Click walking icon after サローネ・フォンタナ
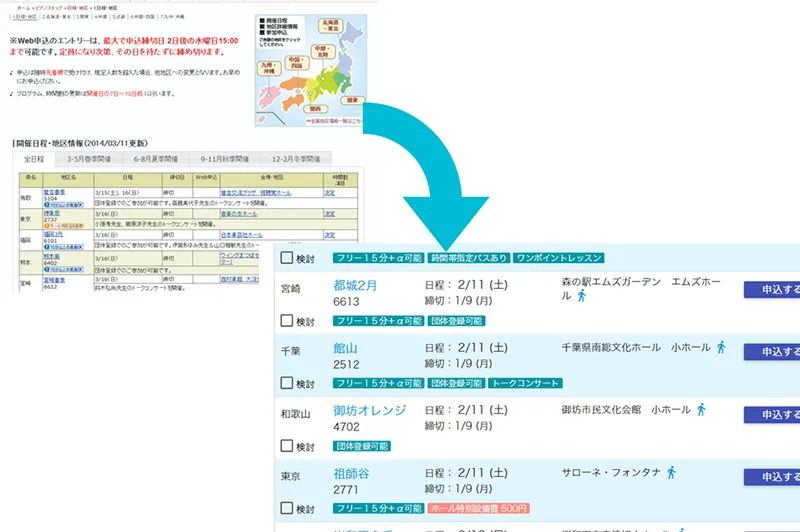 (x=671, y=471)
